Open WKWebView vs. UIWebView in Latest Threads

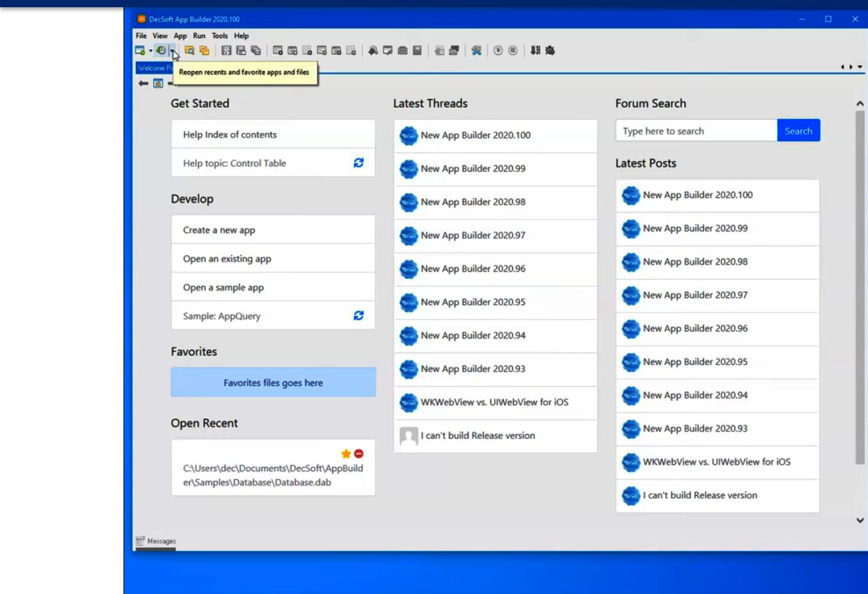click(495, 402)
